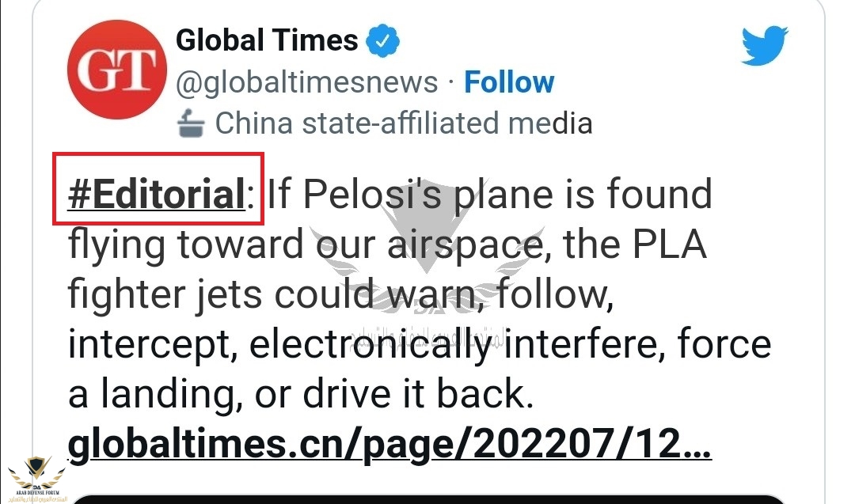Click the China state-affiliated media label
This screenshot has height=504, width=855.
tap(403, 123)
